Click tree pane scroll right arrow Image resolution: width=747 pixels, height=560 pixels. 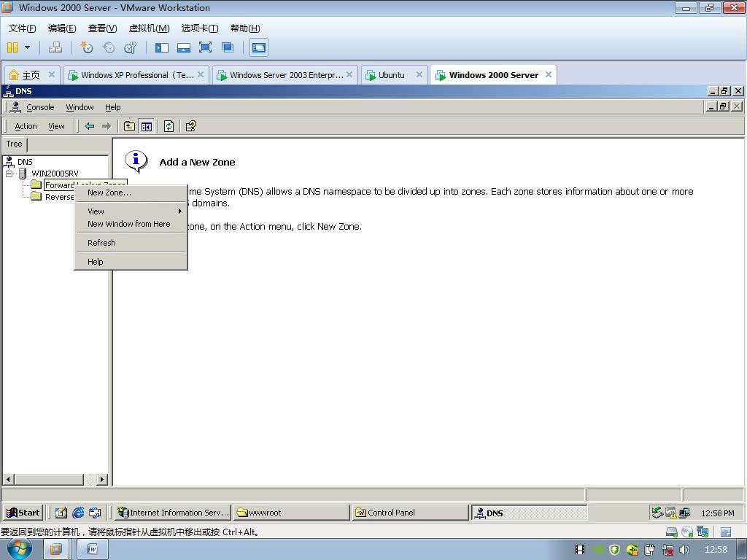[102, 479]
